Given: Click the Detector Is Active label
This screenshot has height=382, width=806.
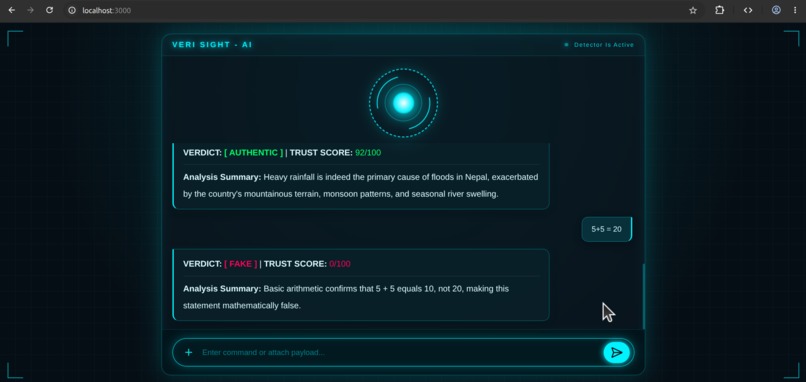Looking at the screenshot, I should point(604,45).
